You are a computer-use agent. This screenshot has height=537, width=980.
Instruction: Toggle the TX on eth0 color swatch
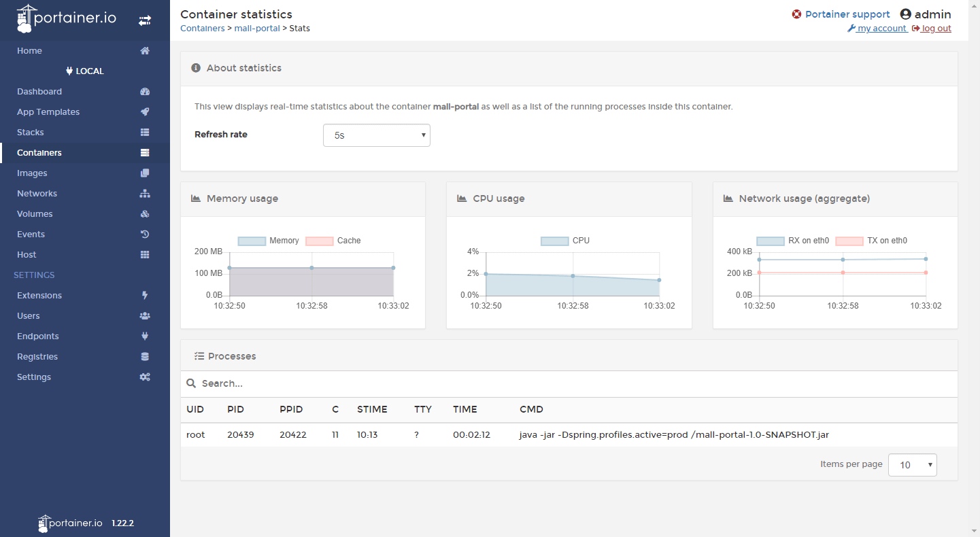(849, 241)
